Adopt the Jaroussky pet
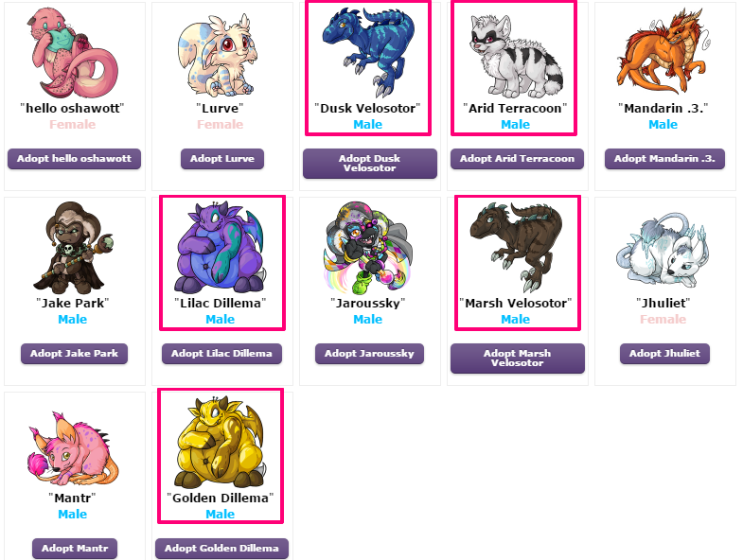Screen dimensions: 743x560 369,354
